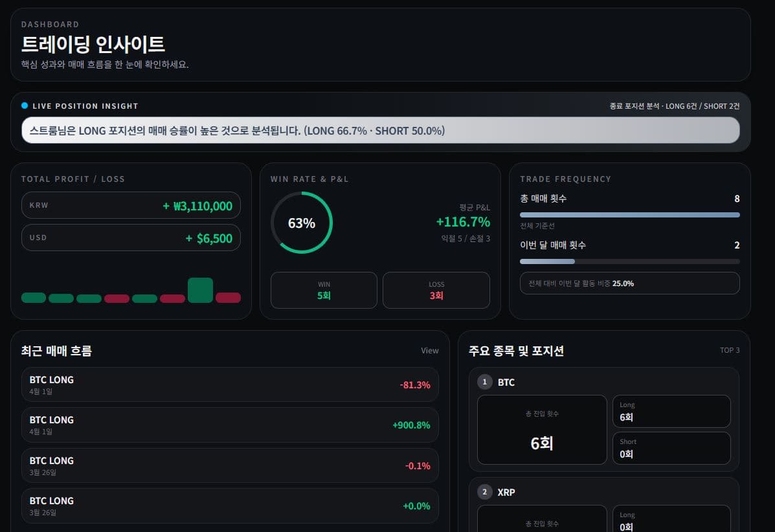Click the LONG 포지션 insight analysis banner

click(382, 130)
